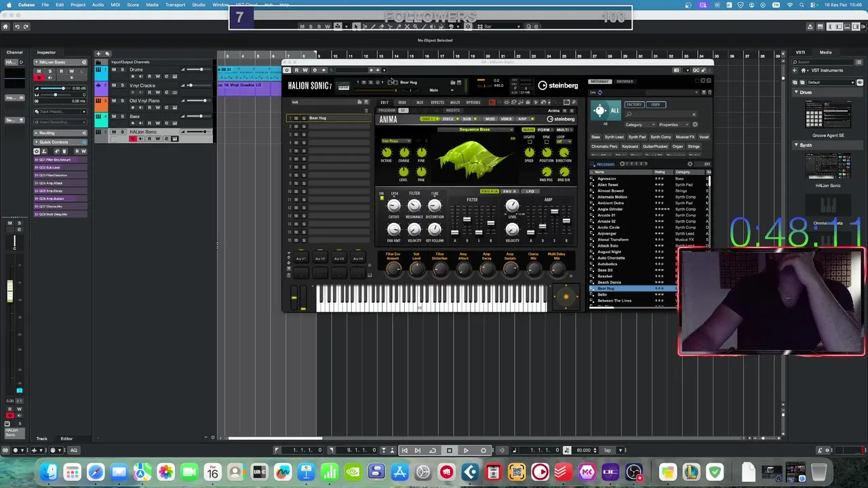Image resolution: width=868 pixels, height=488 pixels.
Task: Open the Editor tab at bottom left
Action: pyautogui.click(x=66, y=439)
